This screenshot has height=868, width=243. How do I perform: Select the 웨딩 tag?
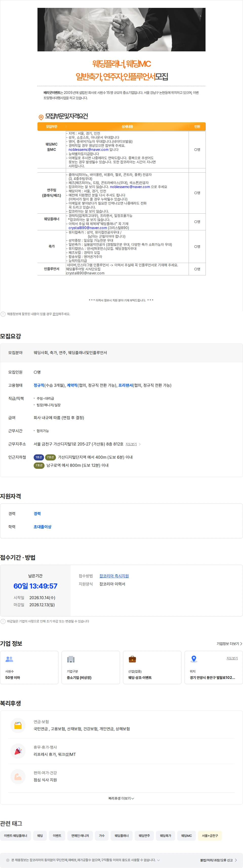pyautogui.click(x=40, y=836)
